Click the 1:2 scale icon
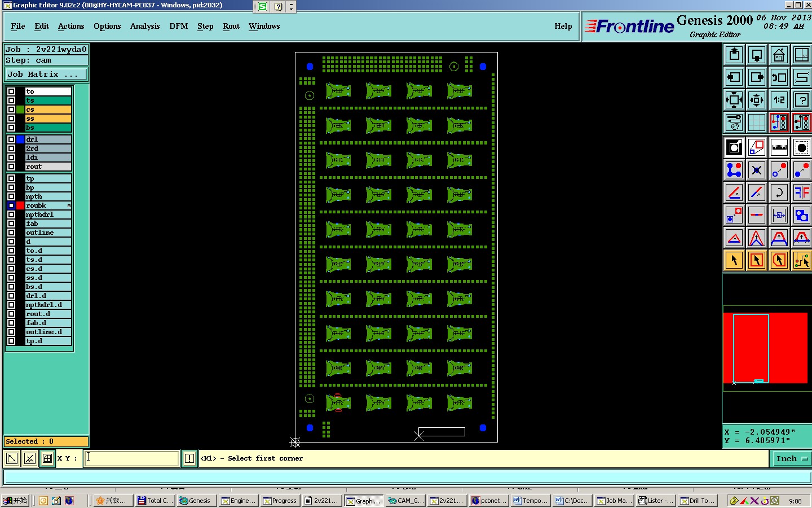 (779, 100)
